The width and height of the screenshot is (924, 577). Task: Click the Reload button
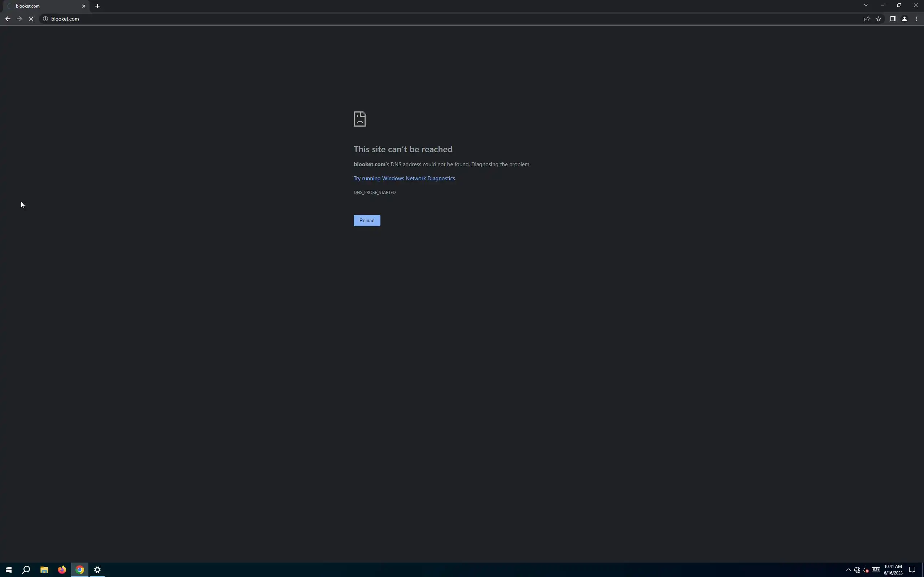coord(367,221)
